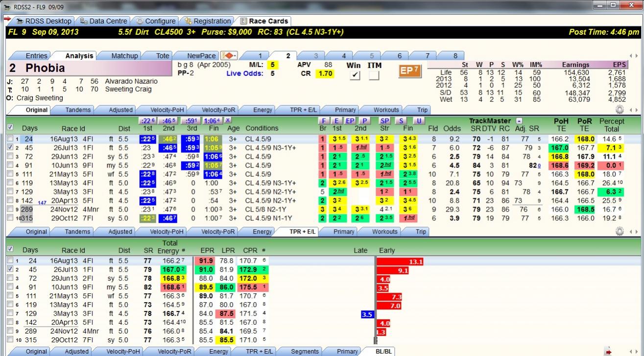Open the Configure tab

[156, 21]
